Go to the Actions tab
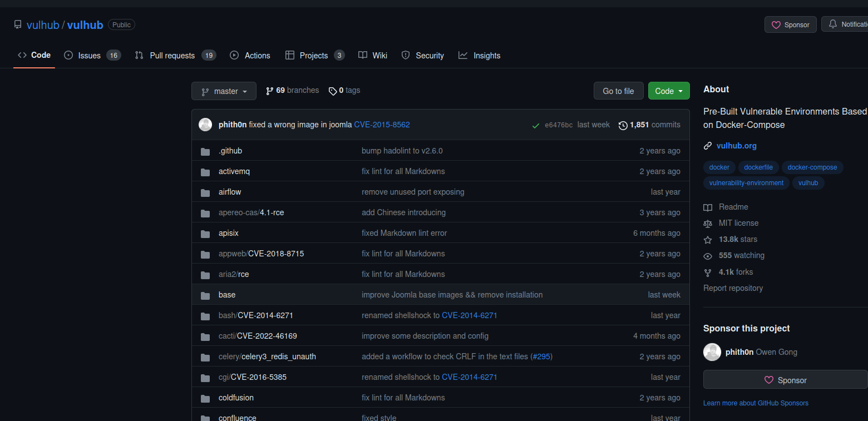This screenshot has height=421, width=868. coord(250,56)
